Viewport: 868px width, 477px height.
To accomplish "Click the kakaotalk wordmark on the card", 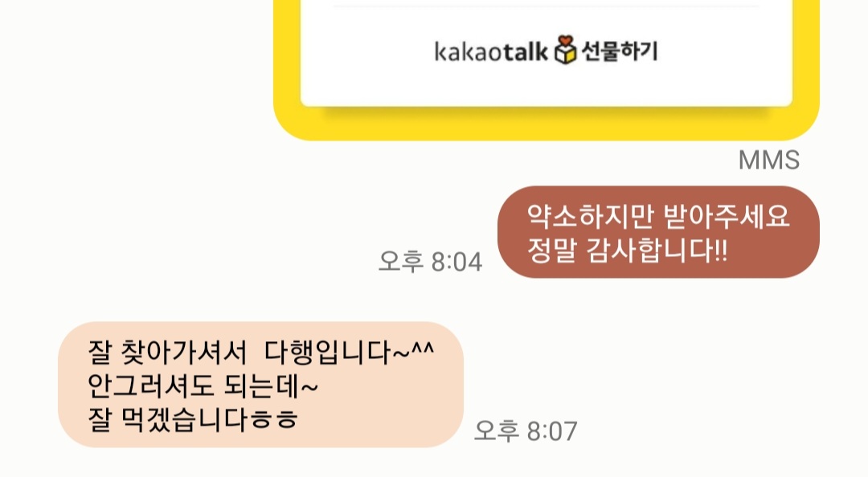I will (x=491, y=51).
